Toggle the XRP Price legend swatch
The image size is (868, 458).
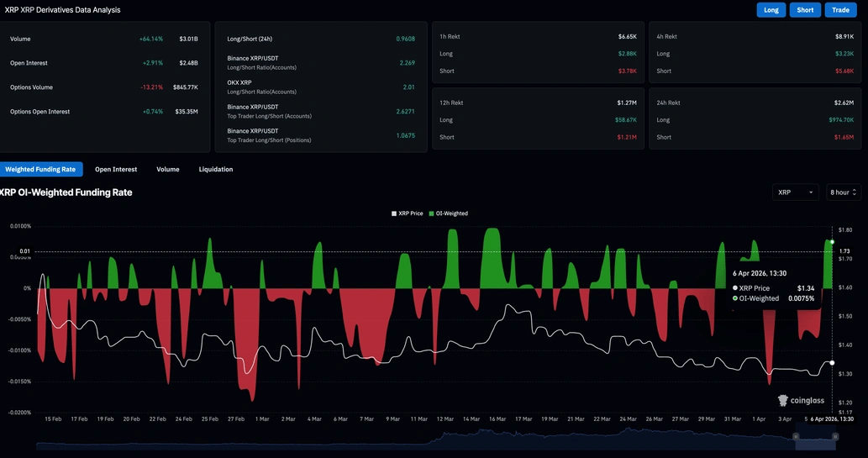[x=394, y=213]
